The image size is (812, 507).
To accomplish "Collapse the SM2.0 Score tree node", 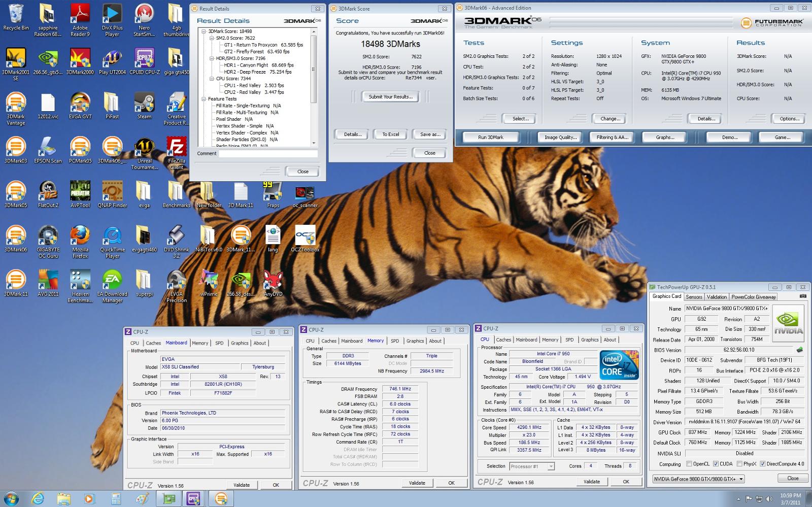I will (212, 38).
